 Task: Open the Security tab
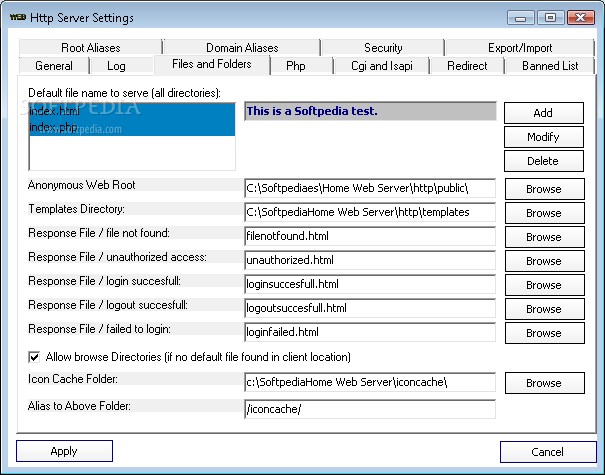tap(383, 47)
